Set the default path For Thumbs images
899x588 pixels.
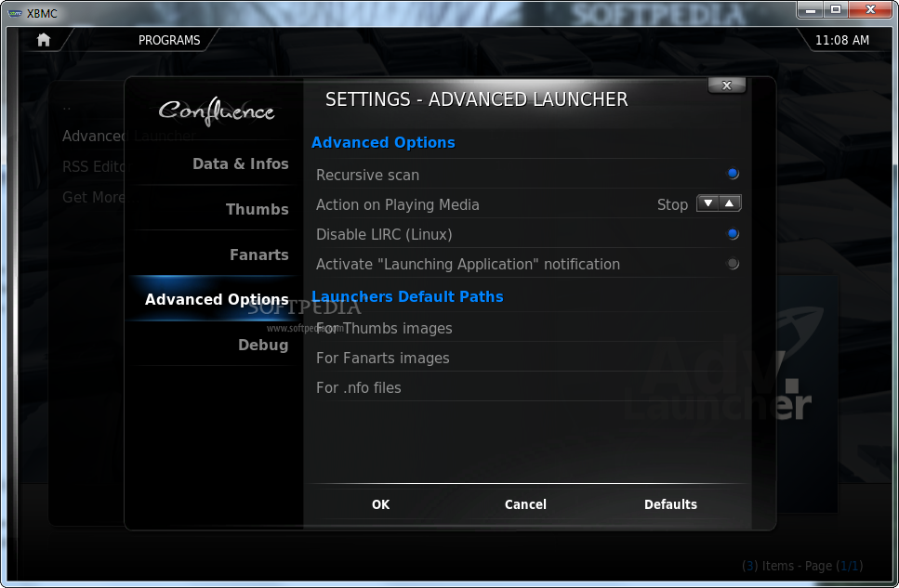pos(526,329)
